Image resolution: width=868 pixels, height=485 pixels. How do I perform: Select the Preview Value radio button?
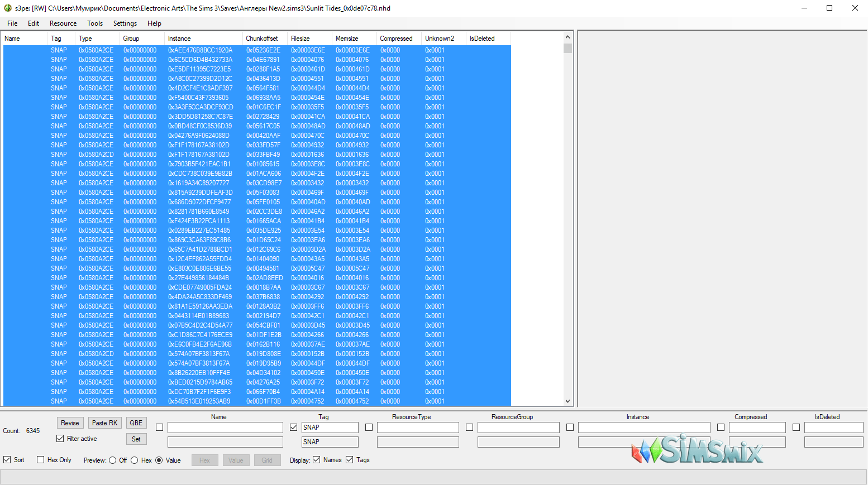(159, 460)
